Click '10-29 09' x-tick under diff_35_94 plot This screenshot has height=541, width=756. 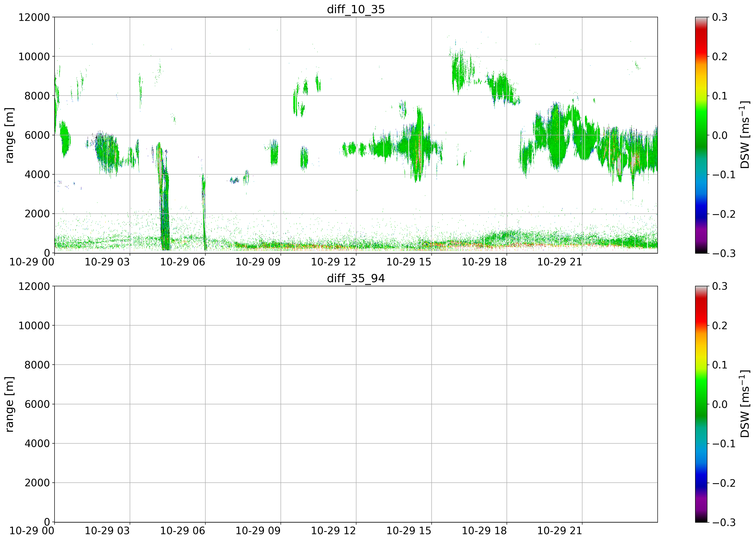[258, 531]
